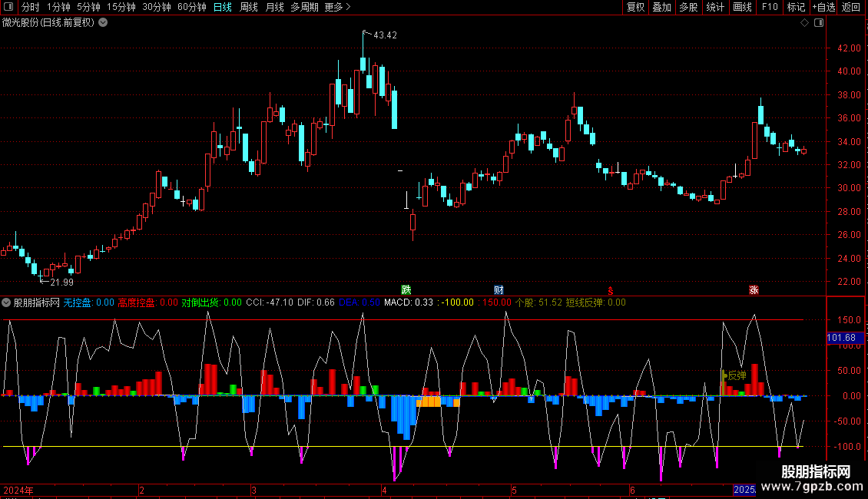This screenshot has width=868, height=499.
Task: Expand dropdown next to 微光股份 title
Action: (103, 22)
